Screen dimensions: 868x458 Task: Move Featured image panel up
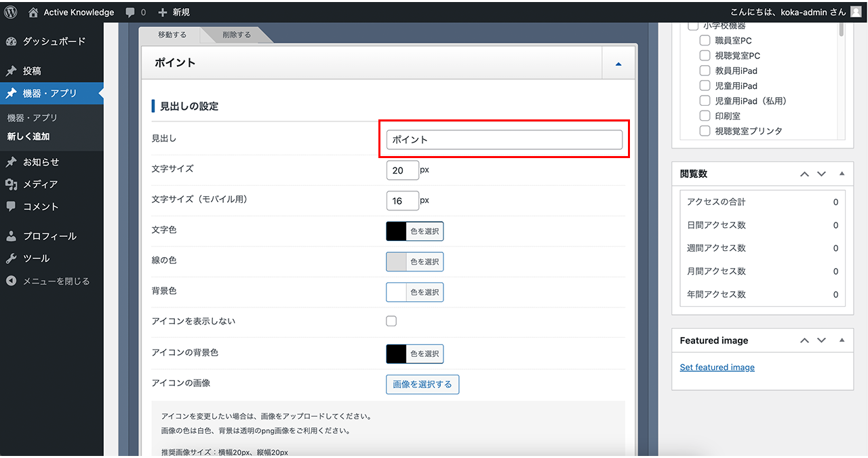click(x=804, y=341)
